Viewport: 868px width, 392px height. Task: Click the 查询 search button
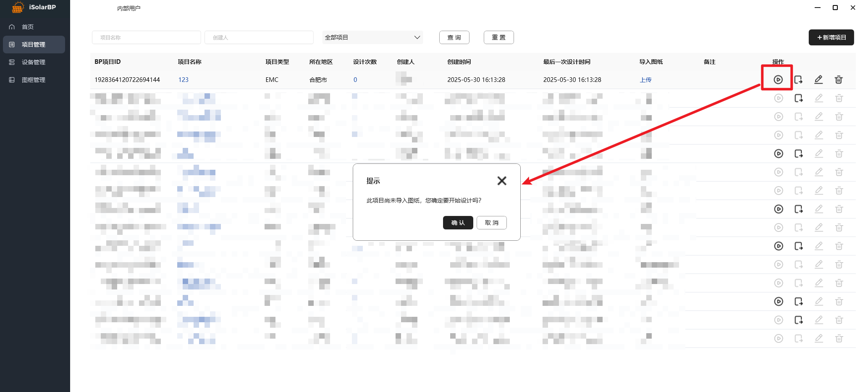tap(454, 37)
